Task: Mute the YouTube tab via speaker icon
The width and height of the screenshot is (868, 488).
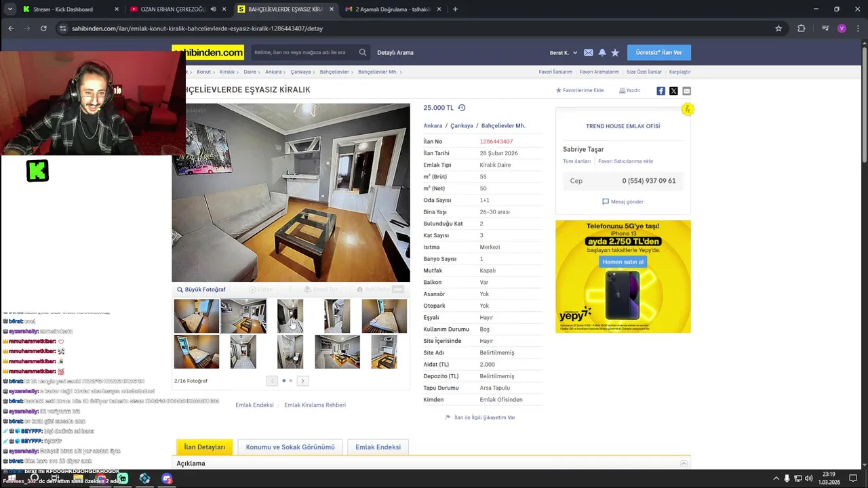Action: click(213, 9)
